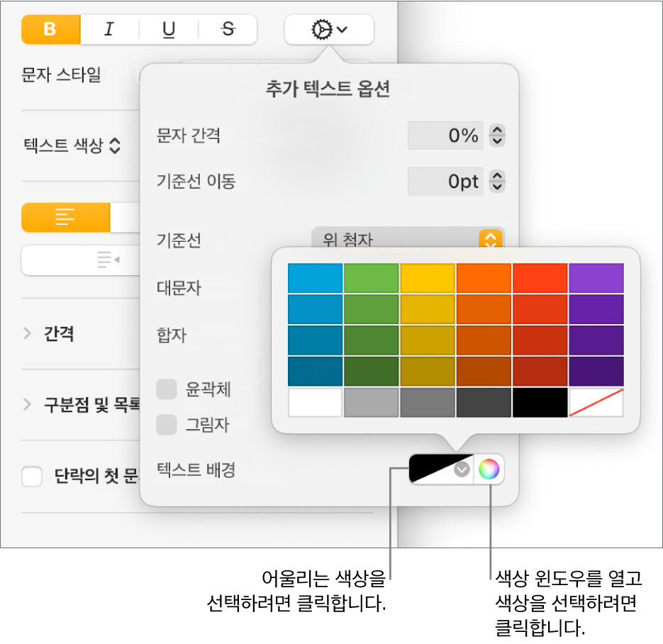This screenshot has height=644, width=663.
Task: Expand the 간격 section
Action: (28, 333)
